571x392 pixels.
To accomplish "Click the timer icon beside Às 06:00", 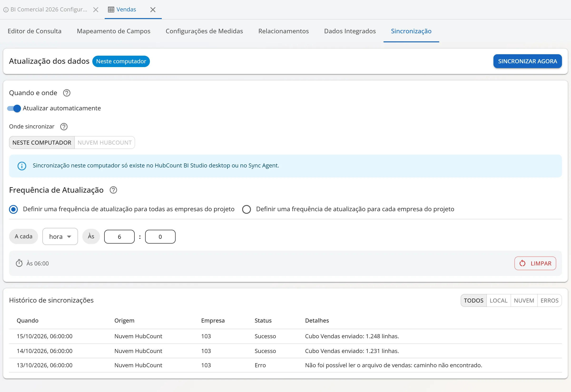I will [19, 263].
